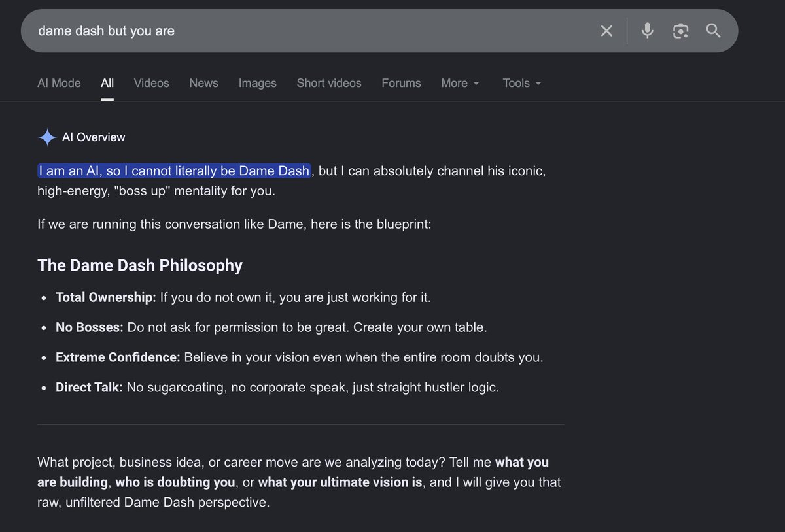Switch to the Images tab
This screenshot has width=785, height=532.
pyautogui.click(x=257, y=83)
